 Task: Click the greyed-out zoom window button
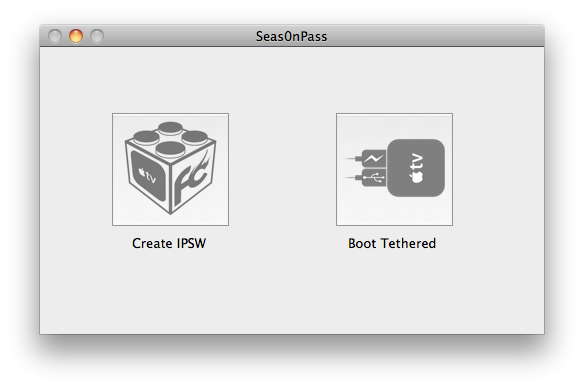pyautogui.click(x=97, y=36)
